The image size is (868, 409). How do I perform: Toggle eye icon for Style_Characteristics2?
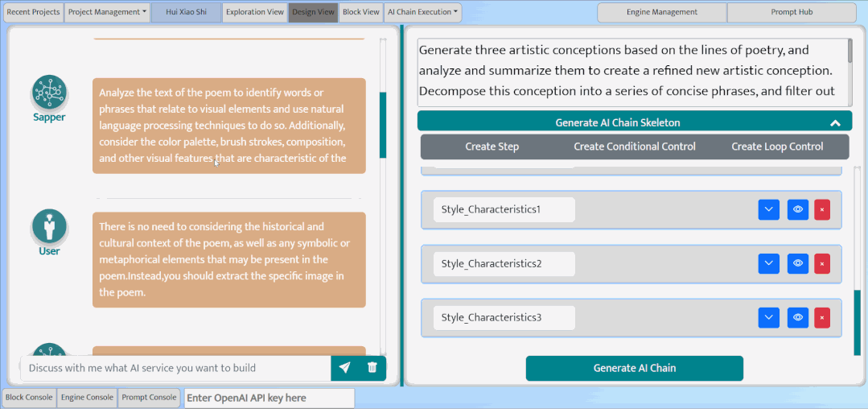point(798,264)
